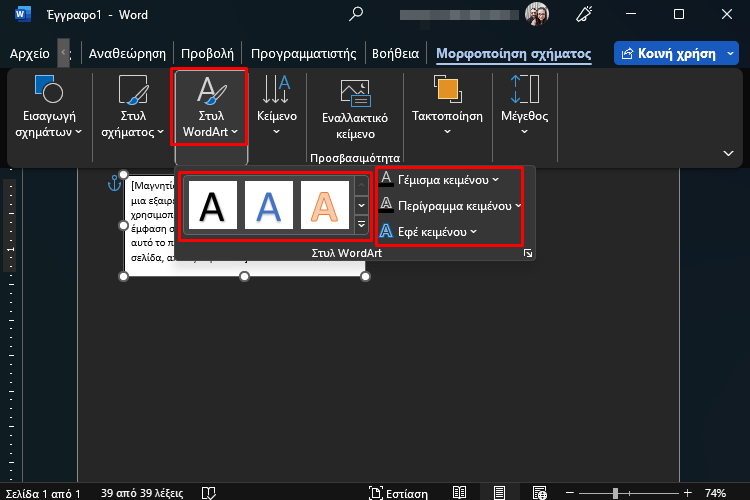Open the Εισαγωγή σχημάτων shapes menu
The width and height of the screenshot is (750, 500).
(x=49, y=108)
